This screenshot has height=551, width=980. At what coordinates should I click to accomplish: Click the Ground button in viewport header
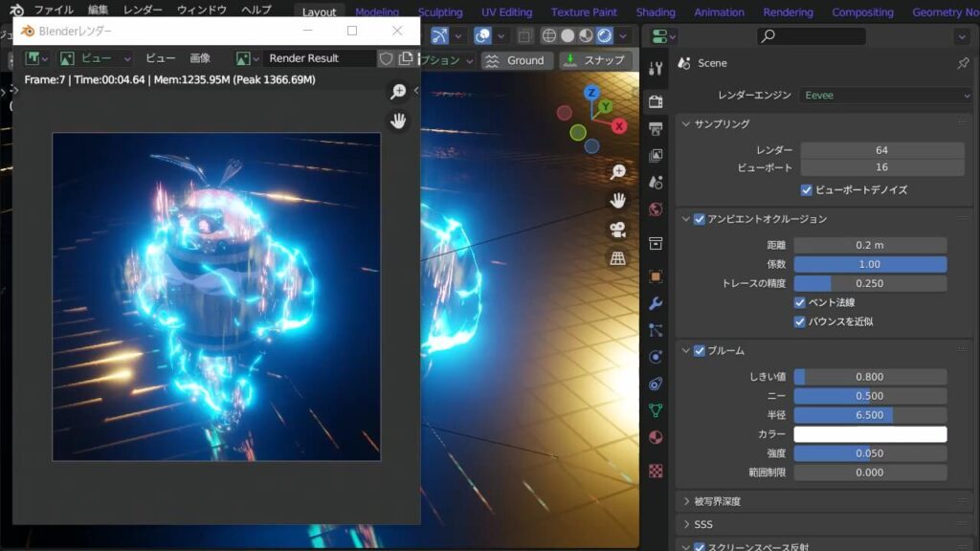tap(516, 60)
